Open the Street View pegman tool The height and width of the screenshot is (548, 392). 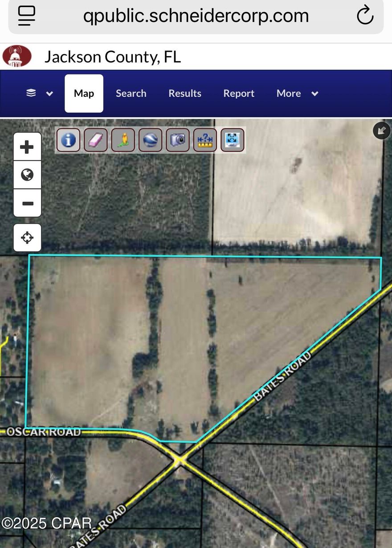(x=123, y=140)
